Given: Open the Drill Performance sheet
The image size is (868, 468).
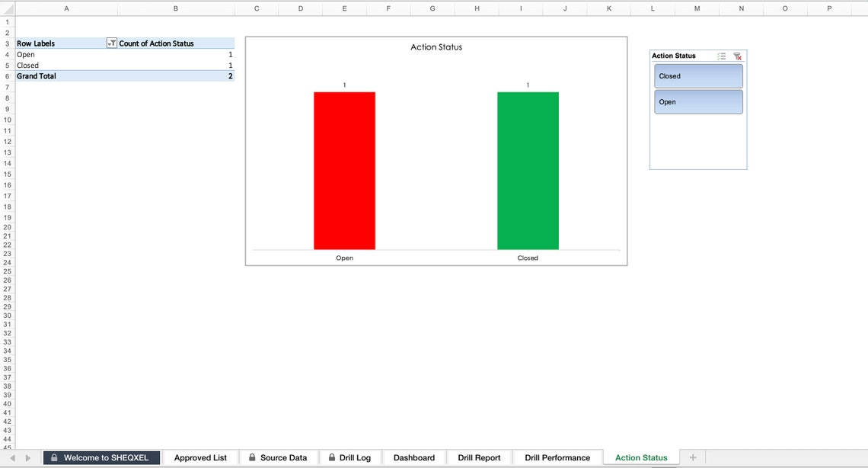Looking at the screenshot, I should pos(557,457).
